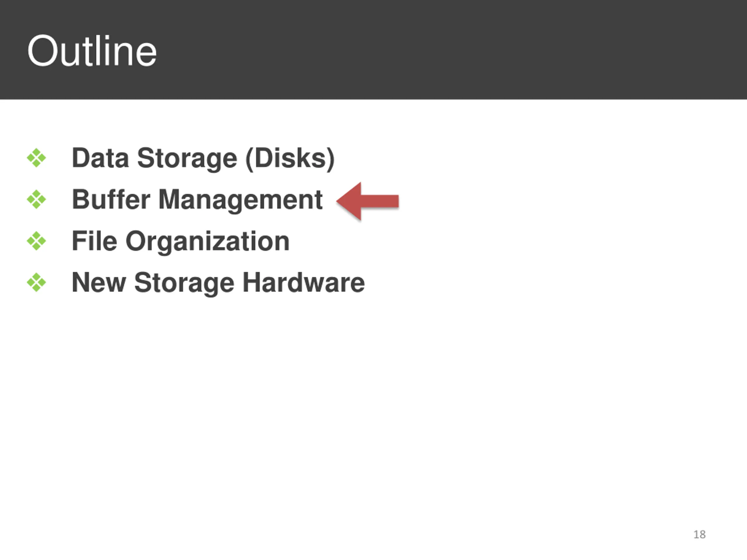Click the word Organization in third bullet
Image resolution: width=747 pixels, height=560 pixels.
208,242
